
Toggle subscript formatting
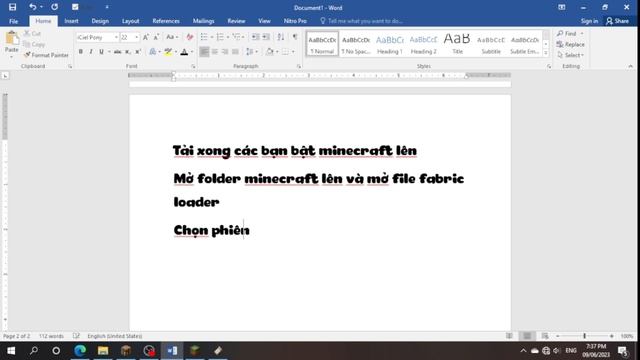[128, 52]
